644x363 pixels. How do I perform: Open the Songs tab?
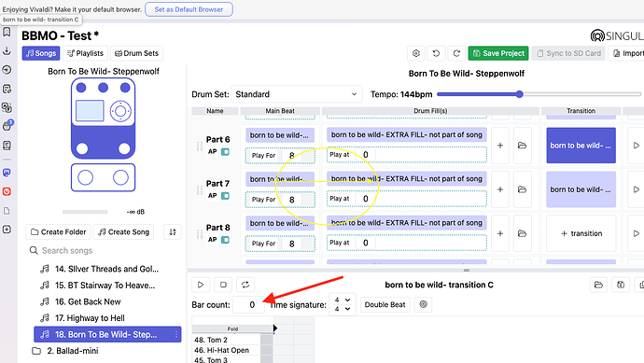click(x=41, y=53)
